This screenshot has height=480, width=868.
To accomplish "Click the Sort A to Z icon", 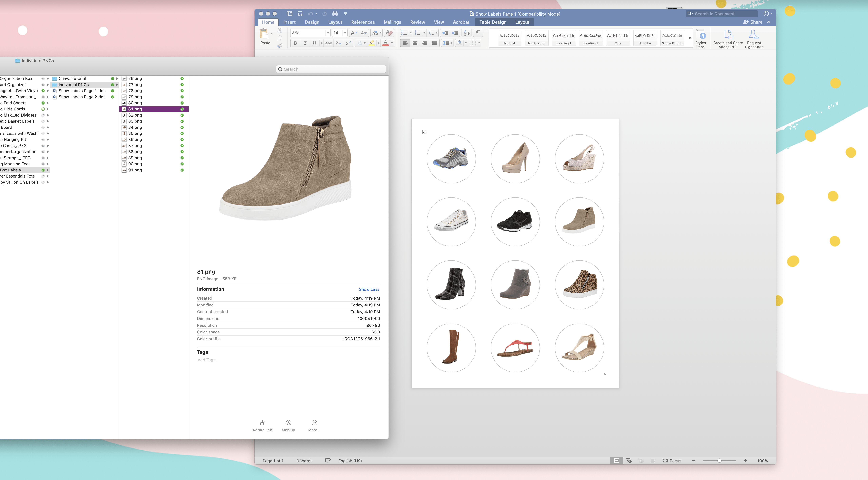I will [467, 33].
